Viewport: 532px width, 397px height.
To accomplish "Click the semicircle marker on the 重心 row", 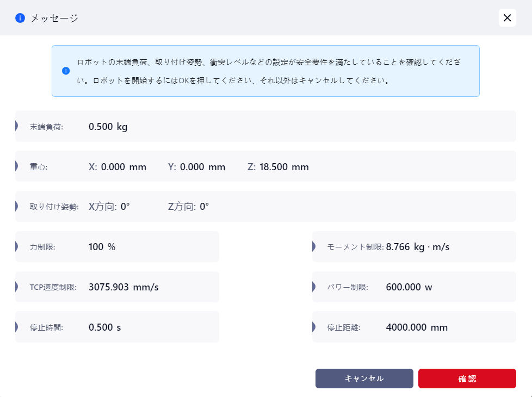I will [x=17, y=167].
